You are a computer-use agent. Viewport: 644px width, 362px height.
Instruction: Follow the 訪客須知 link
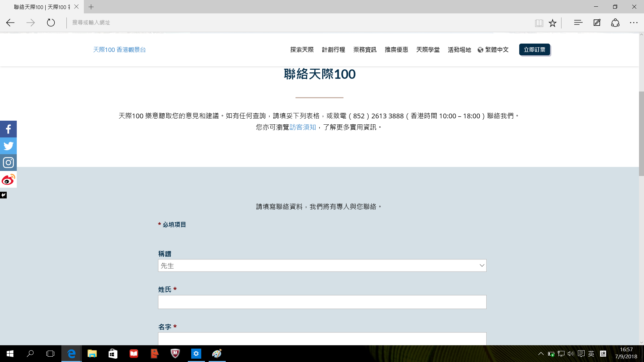303,127
